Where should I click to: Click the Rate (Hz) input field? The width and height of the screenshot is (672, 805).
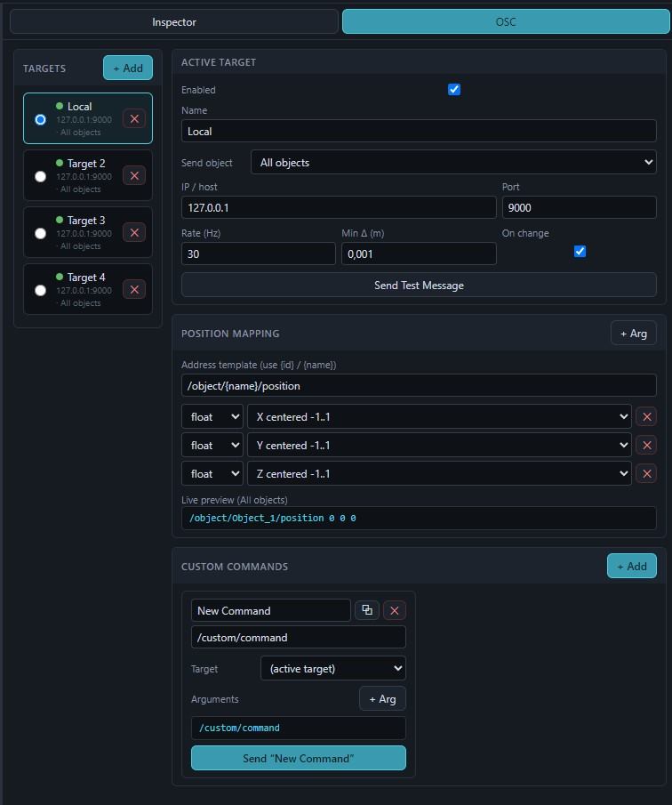pos(259,254)
